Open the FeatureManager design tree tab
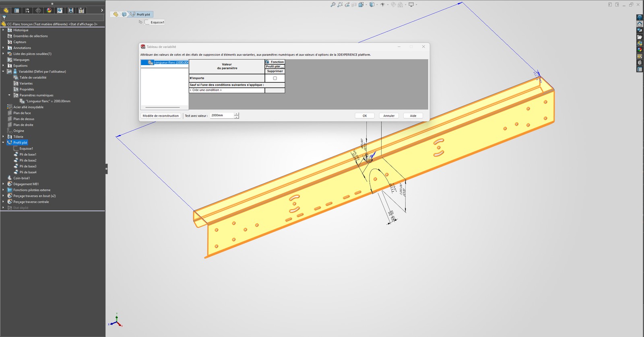This screenshot has width=644, height=337. [6, 10]
